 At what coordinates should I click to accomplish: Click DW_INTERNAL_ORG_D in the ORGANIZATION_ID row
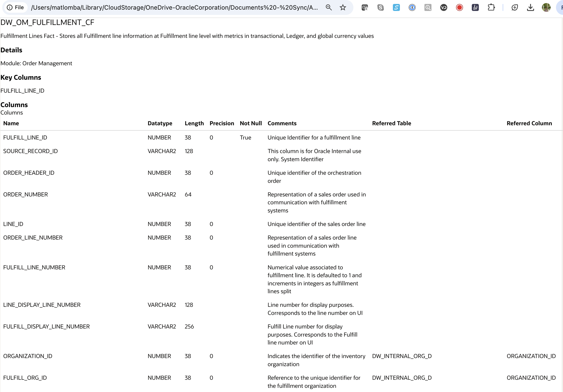pyautogui.click(x=402, y=356)
